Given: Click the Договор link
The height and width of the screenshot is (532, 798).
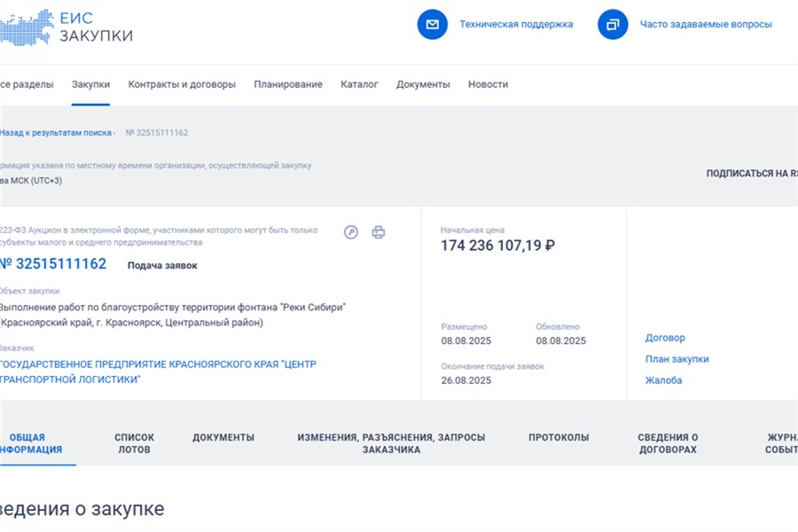Looking at the screenshot, I should click(x=665, y=338).
